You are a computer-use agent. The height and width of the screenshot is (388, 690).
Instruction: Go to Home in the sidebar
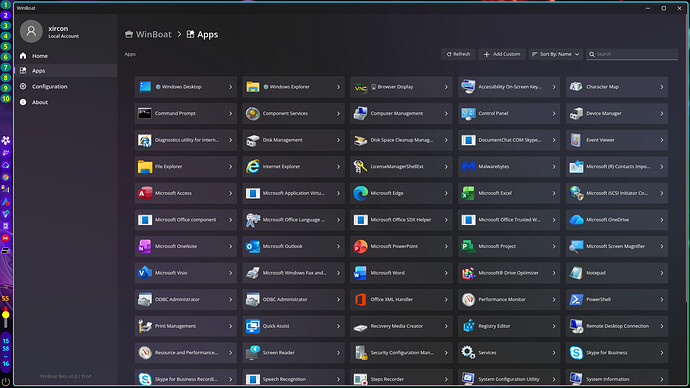pyautogui.click(x=66, y=56)
